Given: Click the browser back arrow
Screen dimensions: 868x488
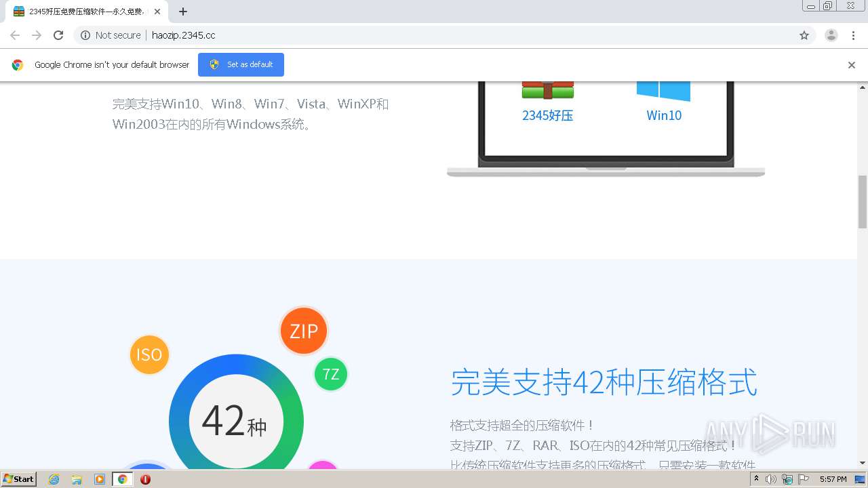Looking at the screenshot, I should point(15,35).
